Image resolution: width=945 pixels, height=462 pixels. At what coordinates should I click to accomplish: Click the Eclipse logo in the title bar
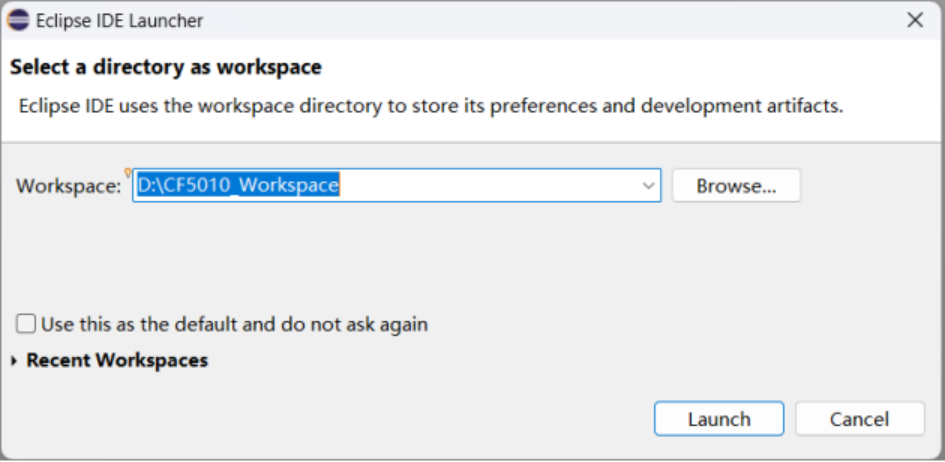[x=17, y=20]
